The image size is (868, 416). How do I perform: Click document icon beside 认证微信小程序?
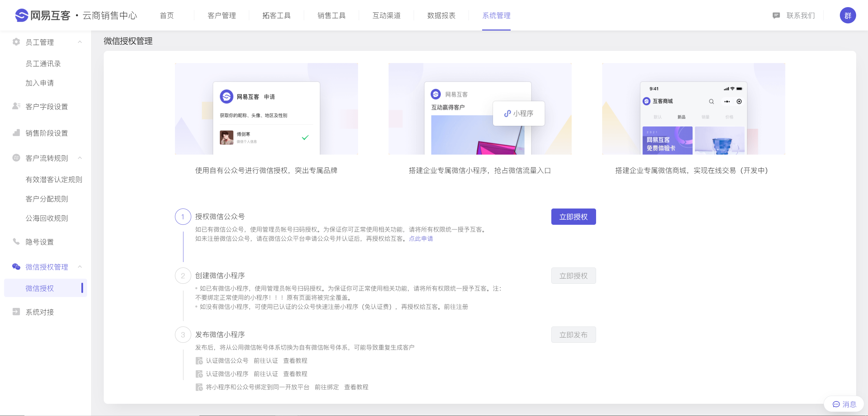click(199, 374)
